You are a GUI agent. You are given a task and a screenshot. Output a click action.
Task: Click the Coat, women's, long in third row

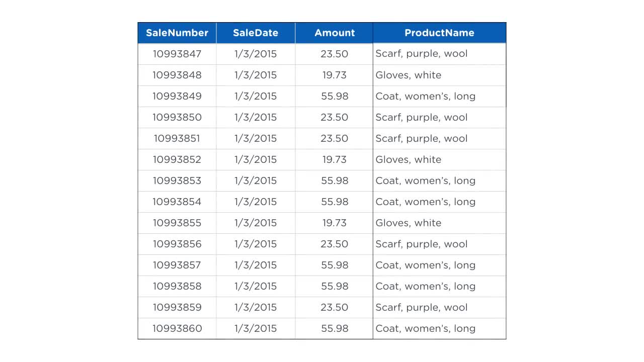point(425,96)
